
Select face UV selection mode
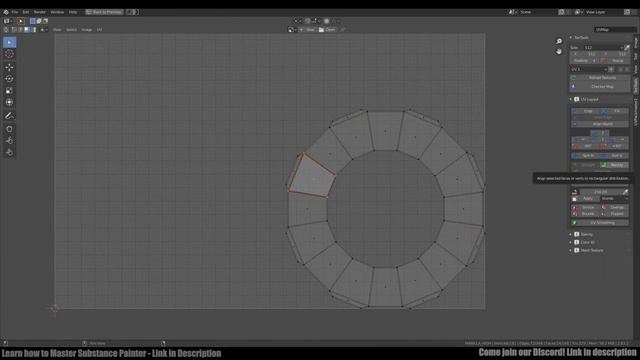[27, 30]
